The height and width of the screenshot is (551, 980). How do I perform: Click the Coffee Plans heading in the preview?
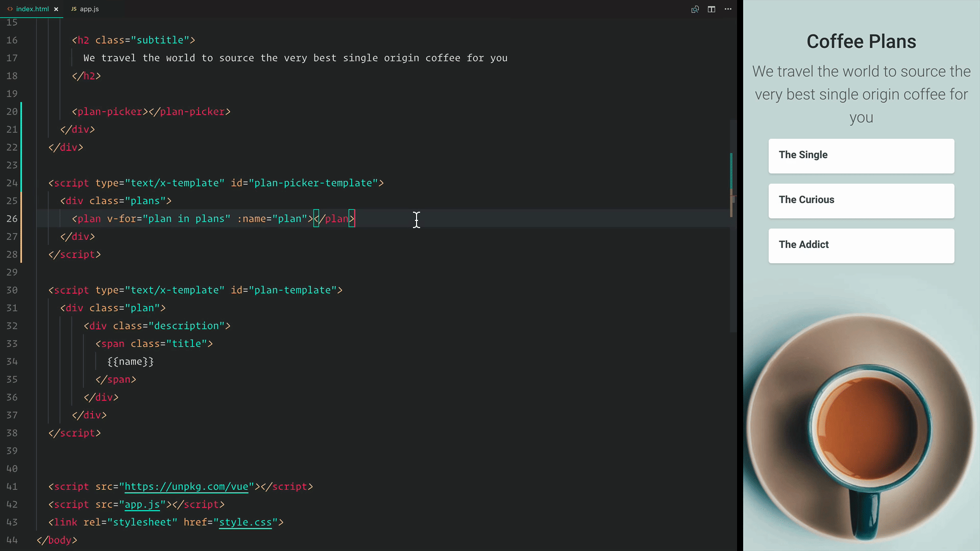(x=861, y=41)
